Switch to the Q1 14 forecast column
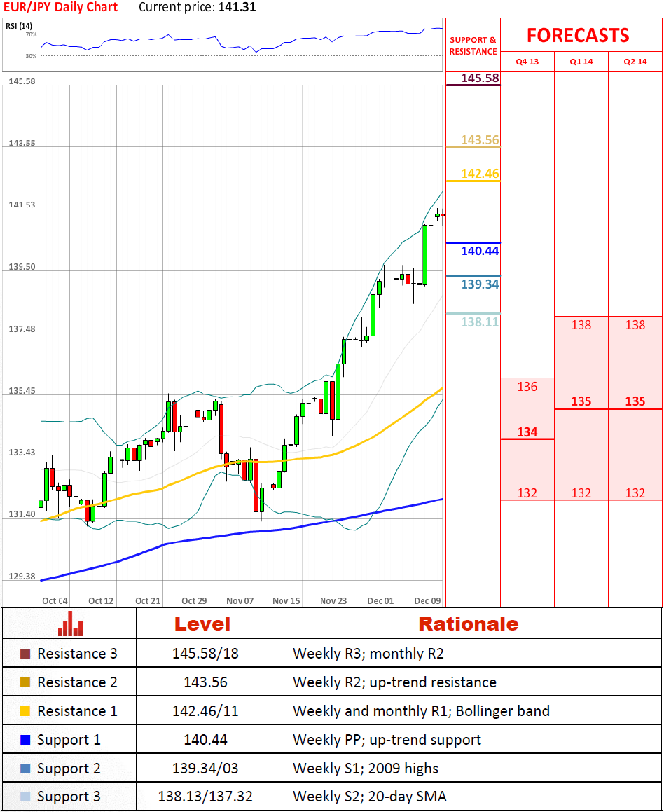The height and width of the screenshot is (812, 664). (581, 62)
